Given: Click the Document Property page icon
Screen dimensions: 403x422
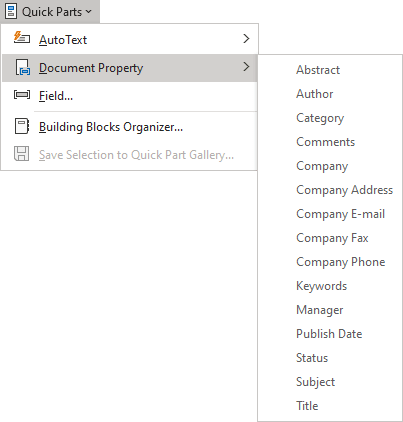Looking at the screenshot, I should coord(22,67).
